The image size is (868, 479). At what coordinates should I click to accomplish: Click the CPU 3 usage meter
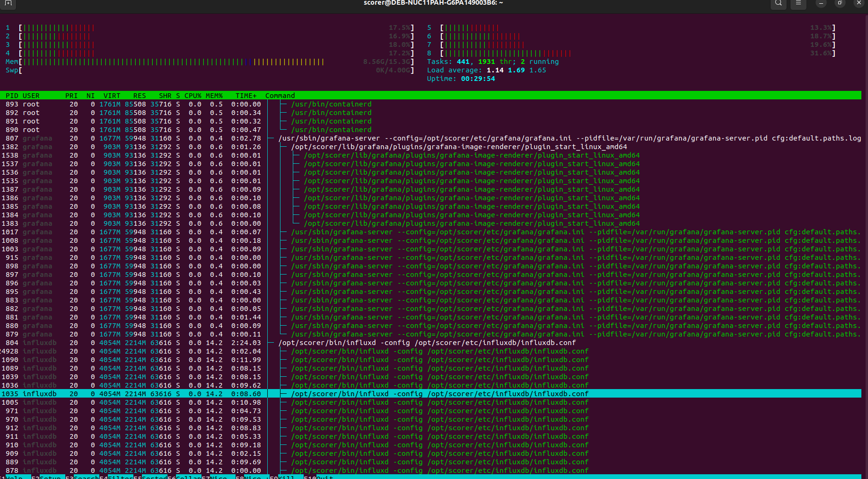pyautogui.click(x=210, y=45)
